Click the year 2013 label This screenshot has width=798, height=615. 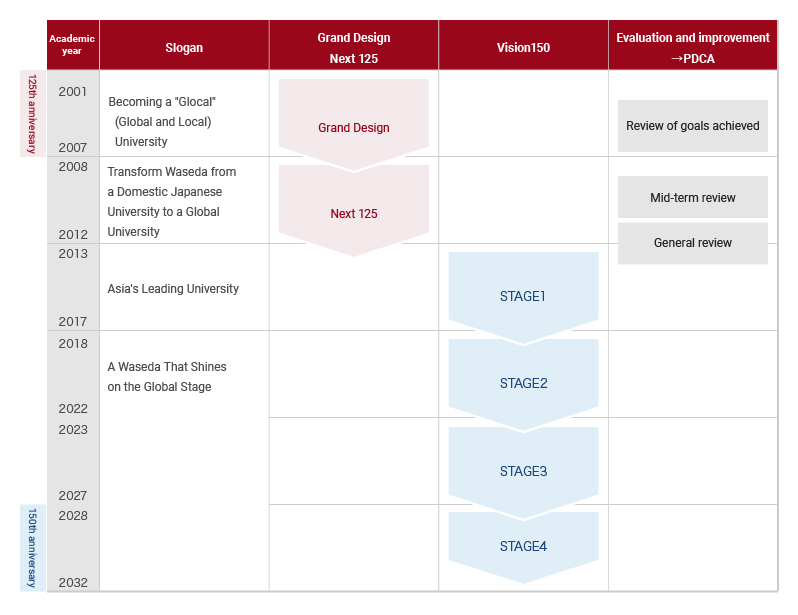click(x=73, y=254)
